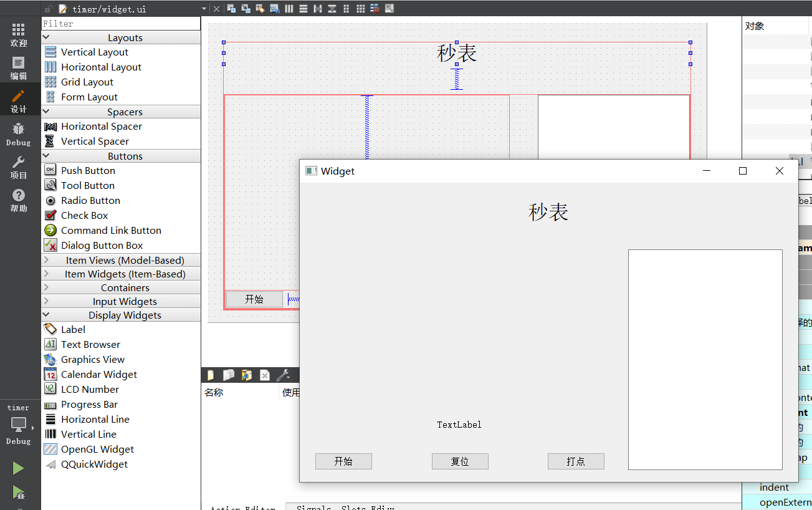Open 帮助 help mode
812x510 pixels.
pyautogui.click(x=19, y=200)
